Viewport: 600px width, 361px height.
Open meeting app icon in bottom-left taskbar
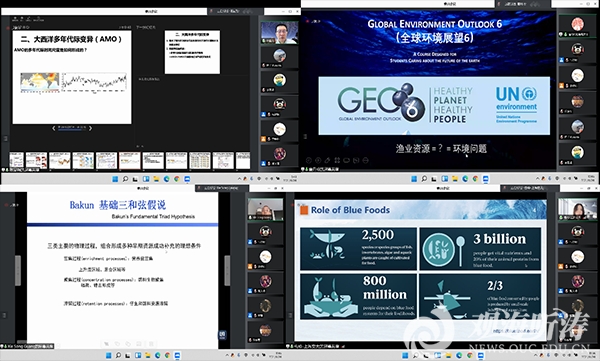coord(177,356)
